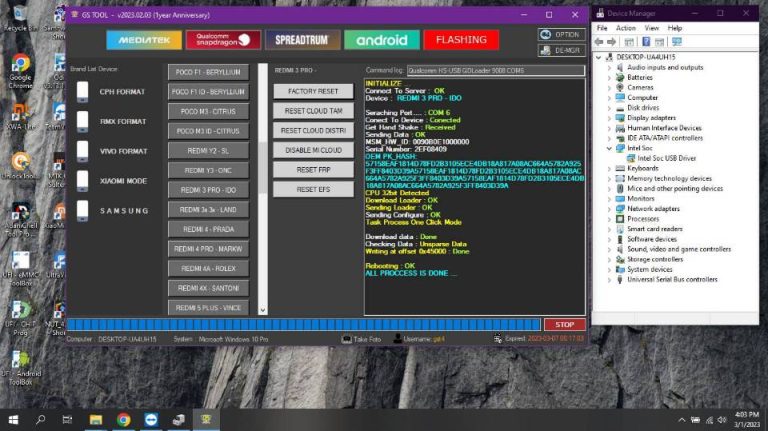Screen dimensions: 768x431
Task: Click the RESET EFS operation
Action: coord(313,189)
